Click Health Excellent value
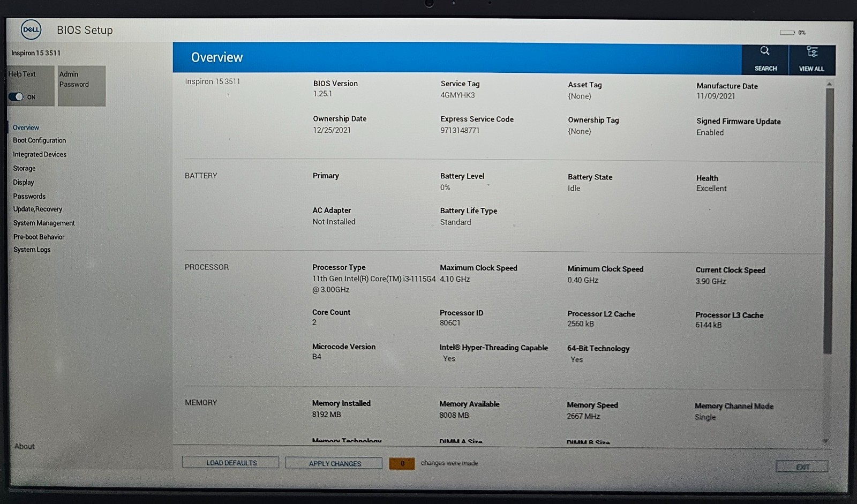The height and width of the screenshot is (504, 857). click(x=711, y=189)
